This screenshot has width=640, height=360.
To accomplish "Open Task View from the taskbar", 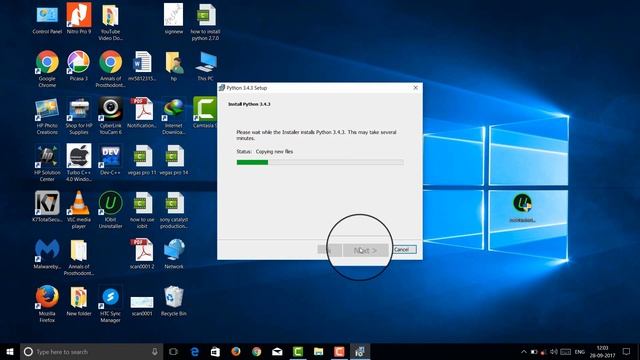I will coord(173,351).
